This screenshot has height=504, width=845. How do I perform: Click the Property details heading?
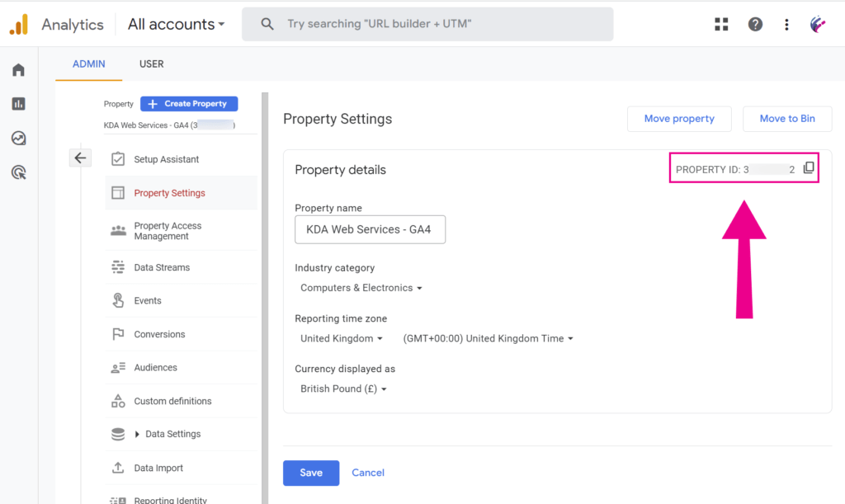click(340, 170)
